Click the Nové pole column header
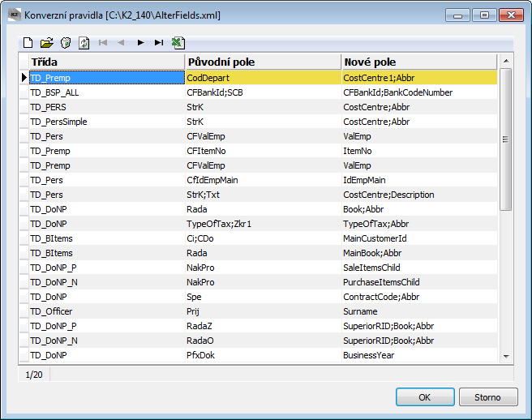The image size is (532, 420). point(419,62)
